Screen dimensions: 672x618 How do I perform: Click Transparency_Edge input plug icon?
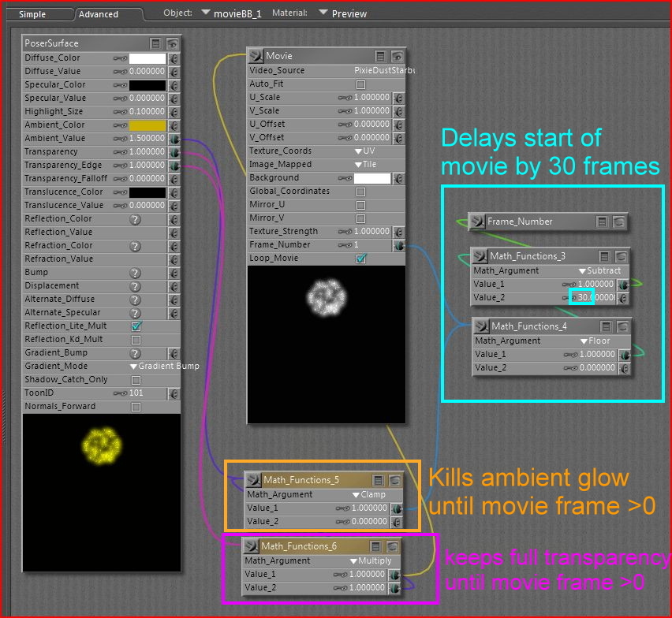(174, 166)
